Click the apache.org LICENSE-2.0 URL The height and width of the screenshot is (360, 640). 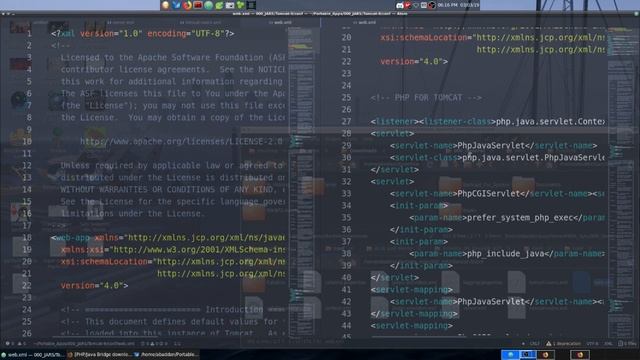point(181,142)
